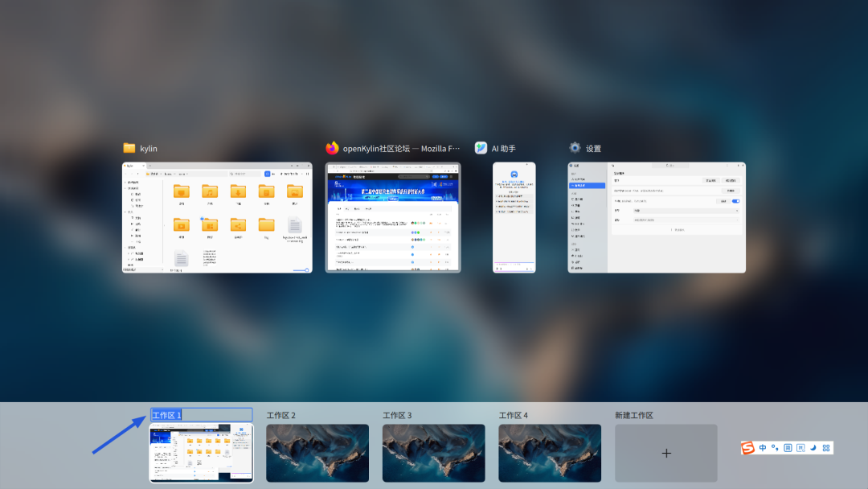Toggle the full-width character tray icon

coord(788,448)
